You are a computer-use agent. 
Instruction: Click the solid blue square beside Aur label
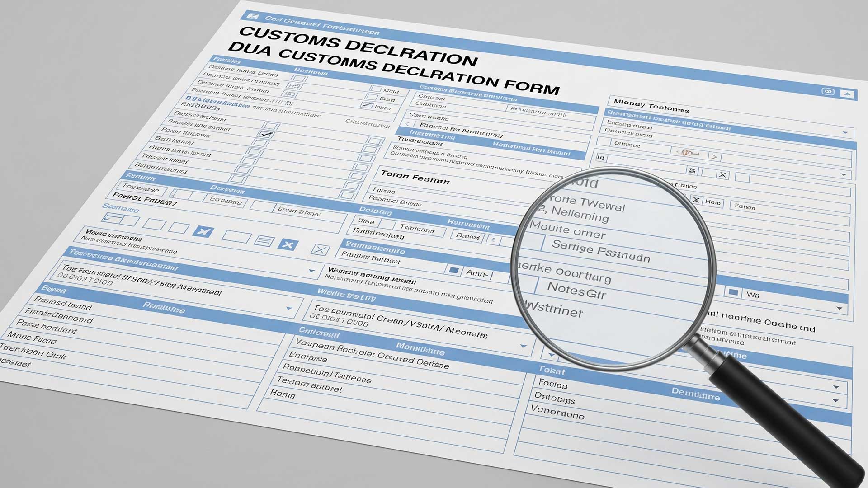(x=453, y=271)
